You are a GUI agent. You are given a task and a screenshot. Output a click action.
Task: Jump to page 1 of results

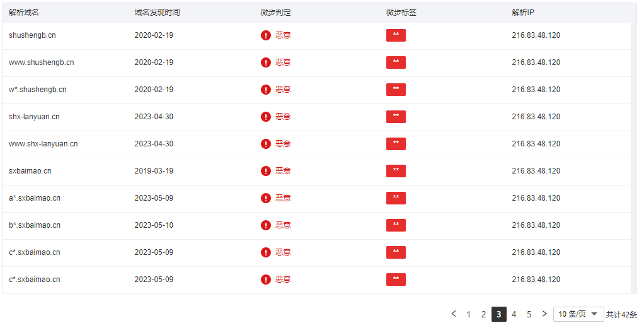tap(469, 314)
